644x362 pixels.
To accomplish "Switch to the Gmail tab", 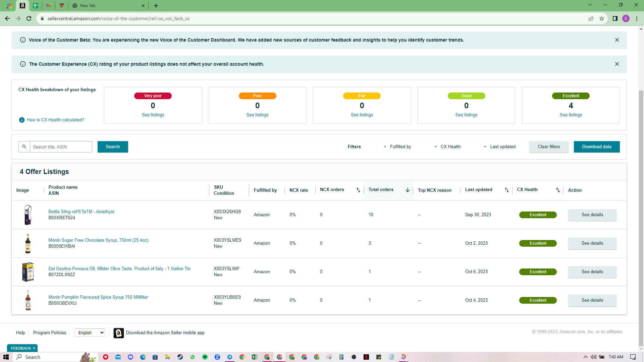I will [x=49, y=6].
